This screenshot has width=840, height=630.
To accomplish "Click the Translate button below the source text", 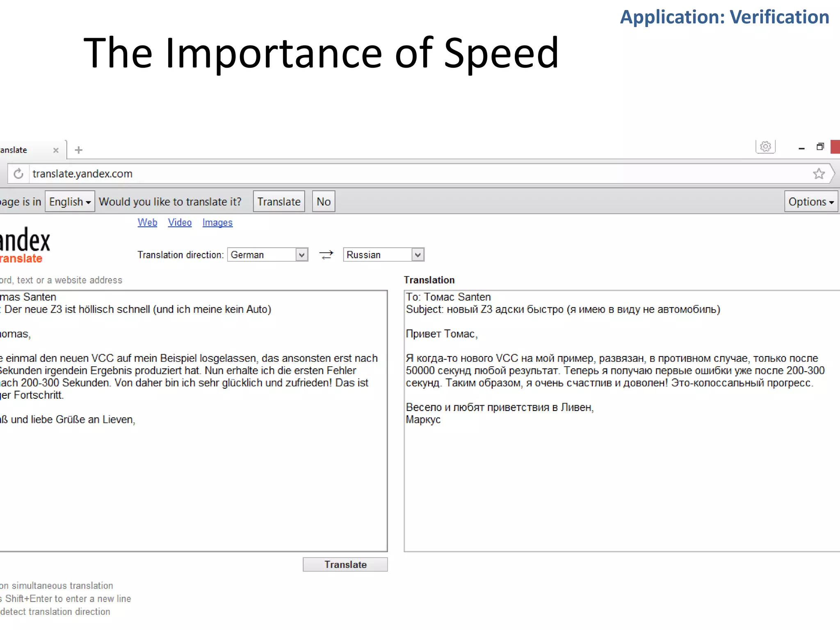I will coord(345,565).
